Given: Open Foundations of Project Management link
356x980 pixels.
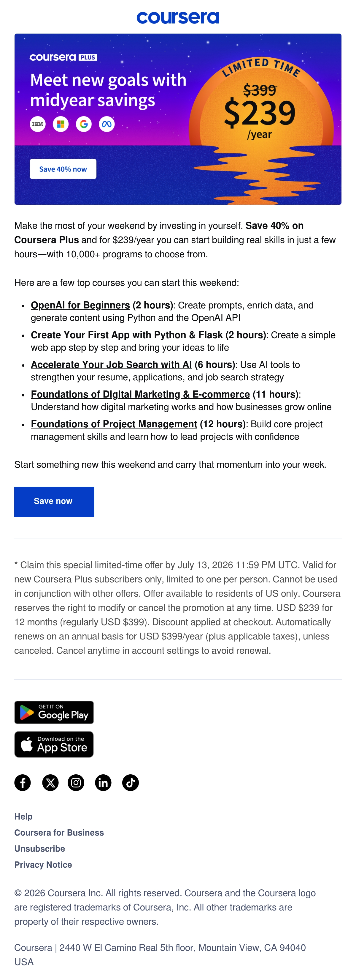Looking at the screenshot, I should tap(114, 424).
